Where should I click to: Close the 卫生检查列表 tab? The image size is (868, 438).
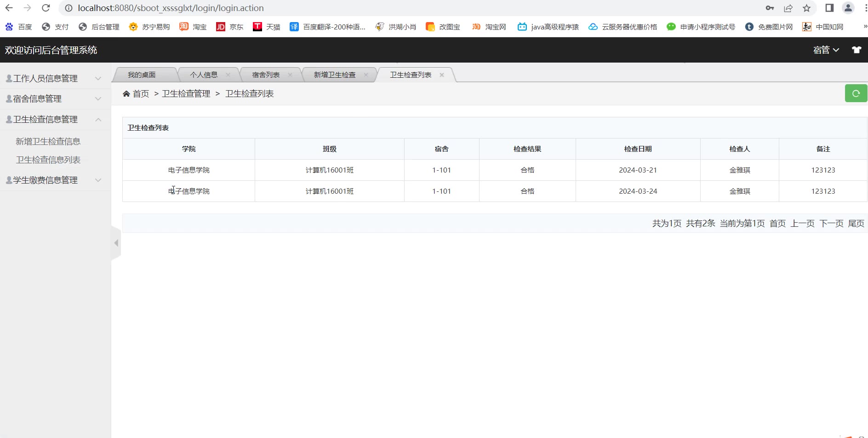(x=442, y=75)
